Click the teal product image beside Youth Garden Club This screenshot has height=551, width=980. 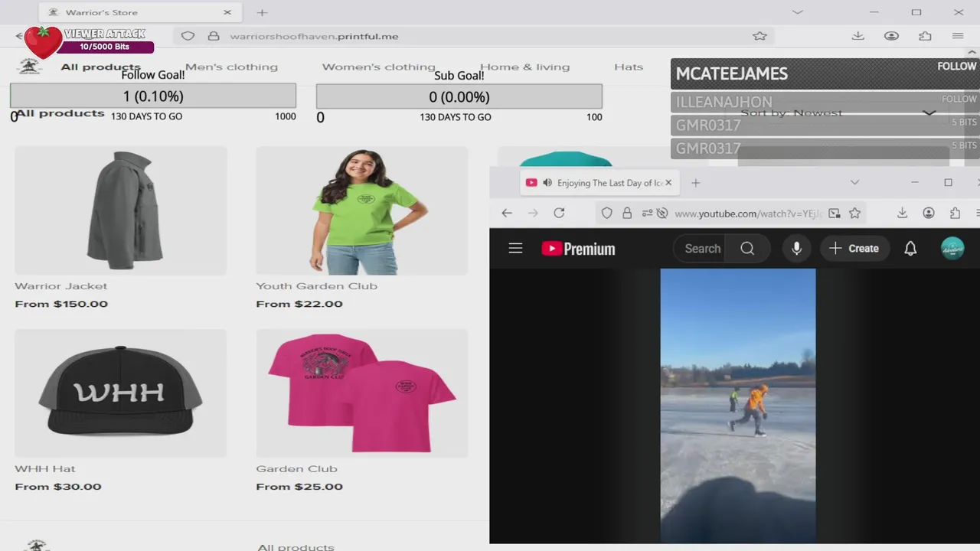tap(565, 157)
